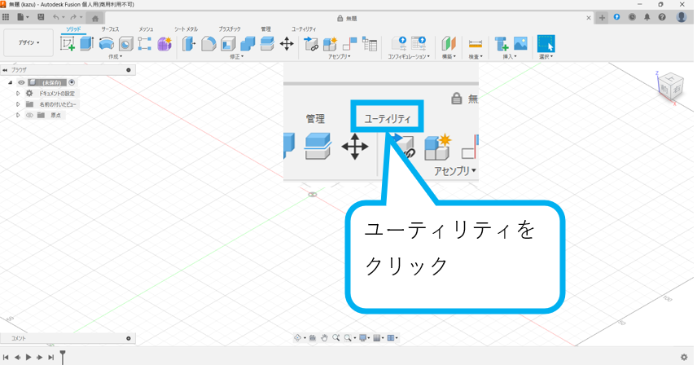698x365 pixels.
Task: Click the timeline Play button
Action: click(28, 357)
